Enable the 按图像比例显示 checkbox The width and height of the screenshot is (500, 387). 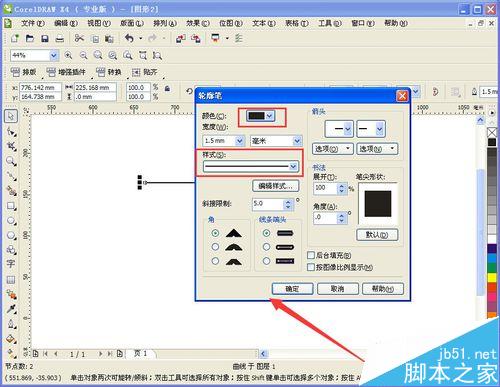311,267
